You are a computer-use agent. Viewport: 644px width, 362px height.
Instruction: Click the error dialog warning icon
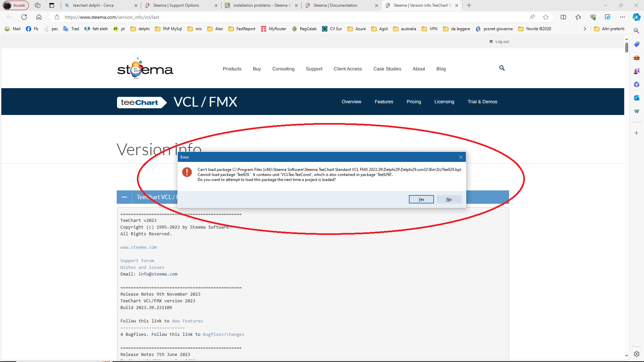click(x=186, y=172)
